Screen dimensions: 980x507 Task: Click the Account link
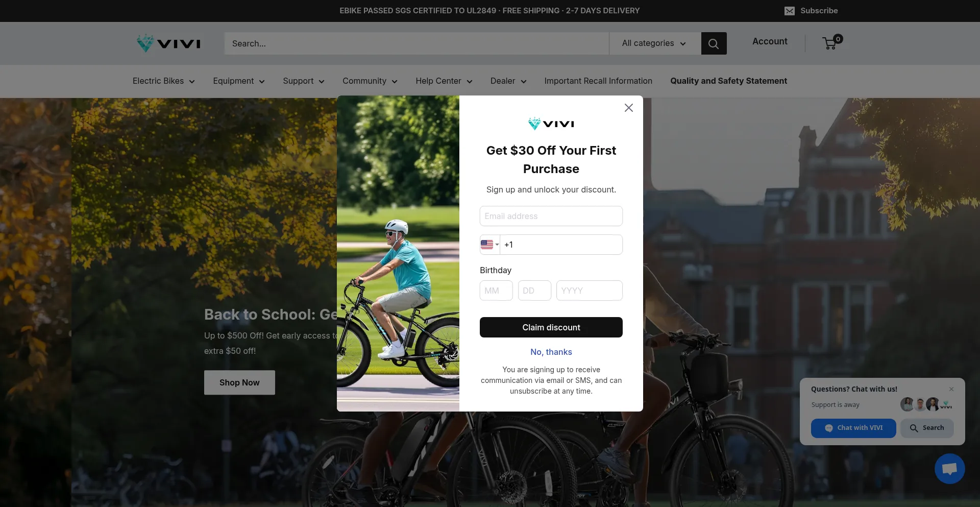coord(770,41)
